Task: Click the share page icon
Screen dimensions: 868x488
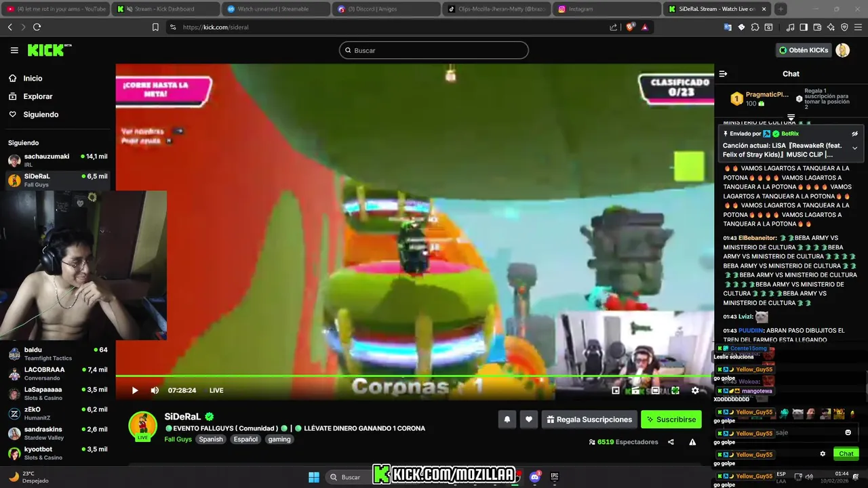Action: [614, 27]
